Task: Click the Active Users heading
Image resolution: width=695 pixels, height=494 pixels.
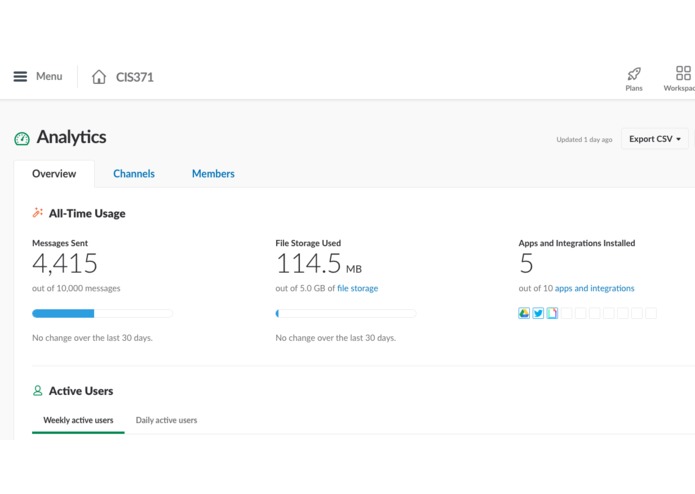Action: [81, 391]
